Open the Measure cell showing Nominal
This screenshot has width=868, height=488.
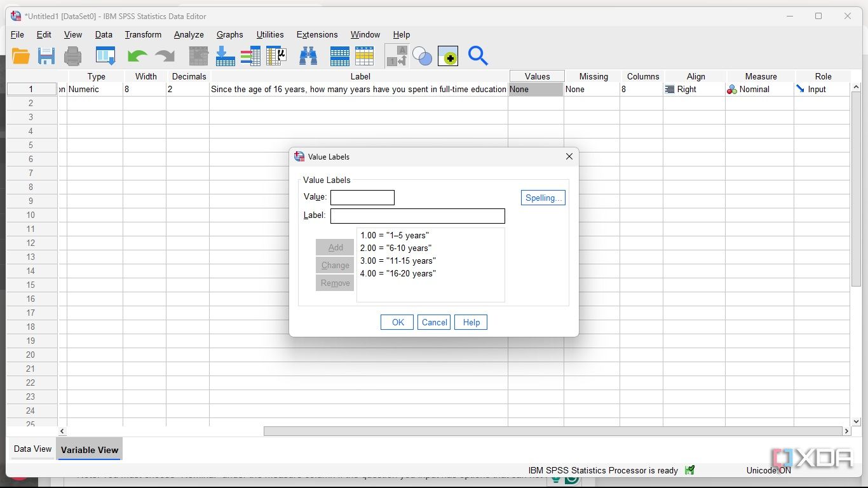tap(759, 89)
